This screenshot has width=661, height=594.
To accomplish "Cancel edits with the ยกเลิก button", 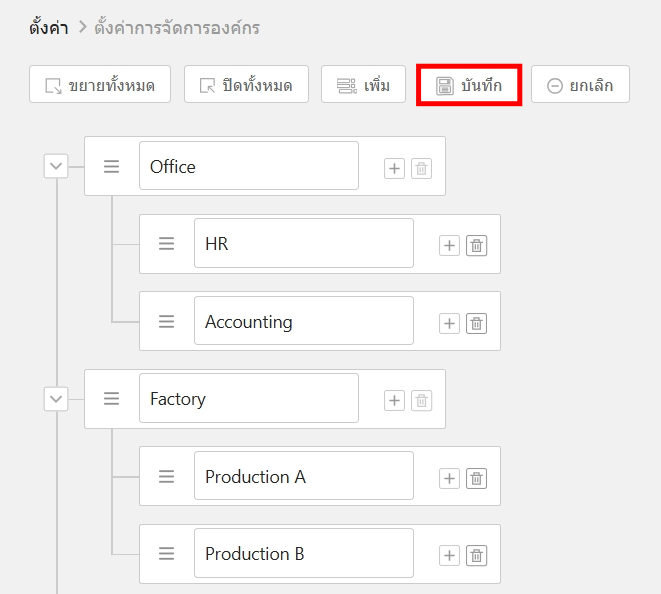I will click(x=580, y=85).
